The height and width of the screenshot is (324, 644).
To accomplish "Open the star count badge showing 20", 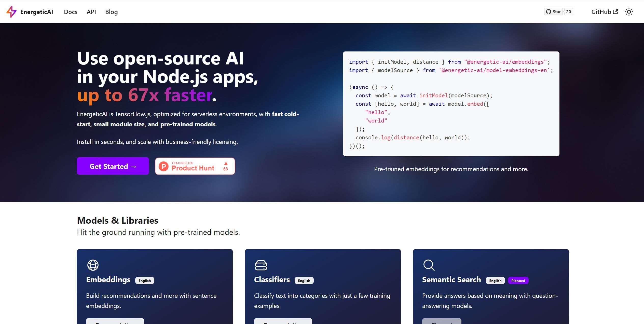I will 568,12.
